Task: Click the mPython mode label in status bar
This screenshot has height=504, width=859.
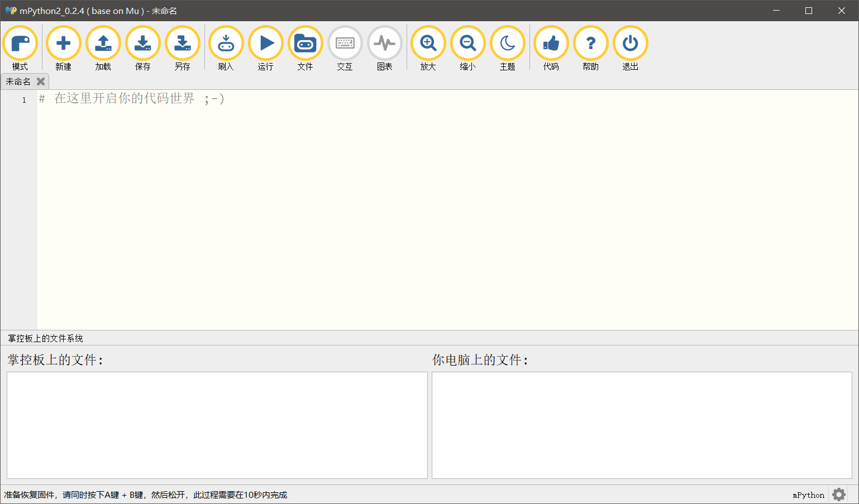Action: coord(808,495)
